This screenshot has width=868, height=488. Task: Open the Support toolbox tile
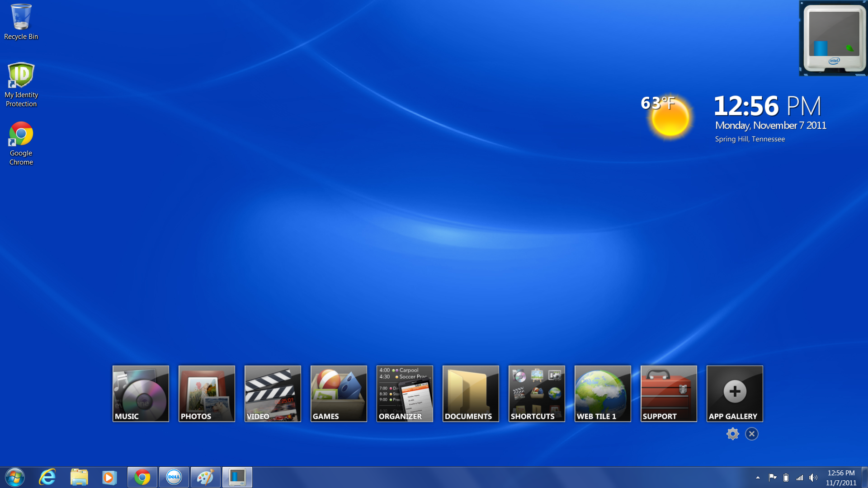coord(669,394)
